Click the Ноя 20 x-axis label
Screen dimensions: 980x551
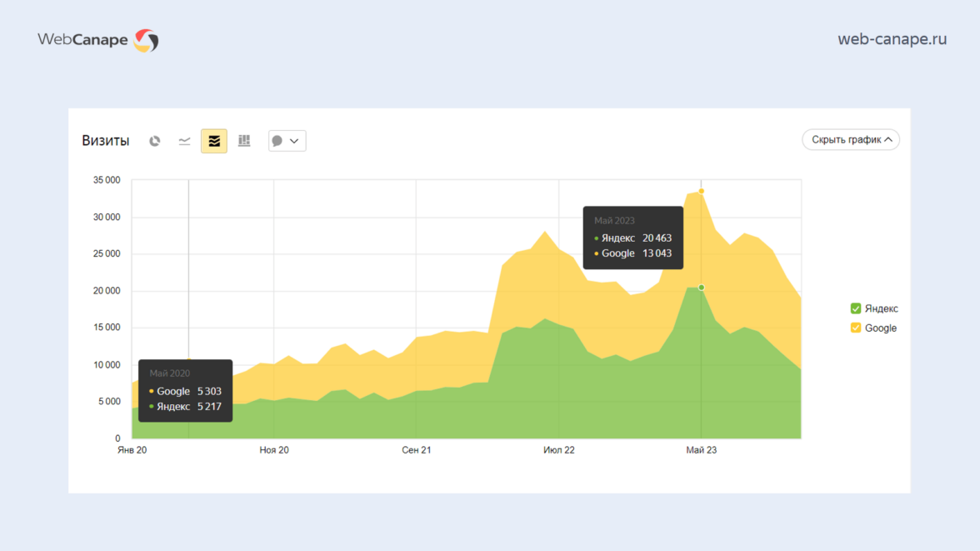click(274, 450)
